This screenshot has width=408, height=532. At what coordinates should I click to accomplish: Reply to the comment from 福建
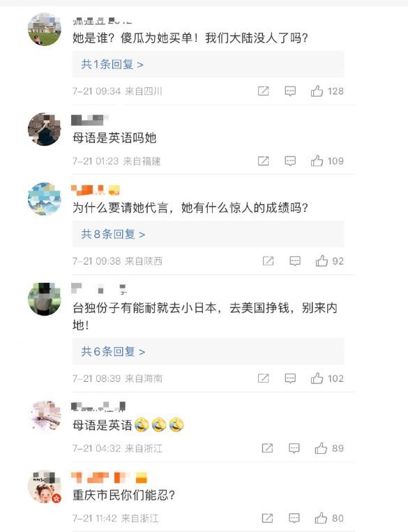pos(290,161)
